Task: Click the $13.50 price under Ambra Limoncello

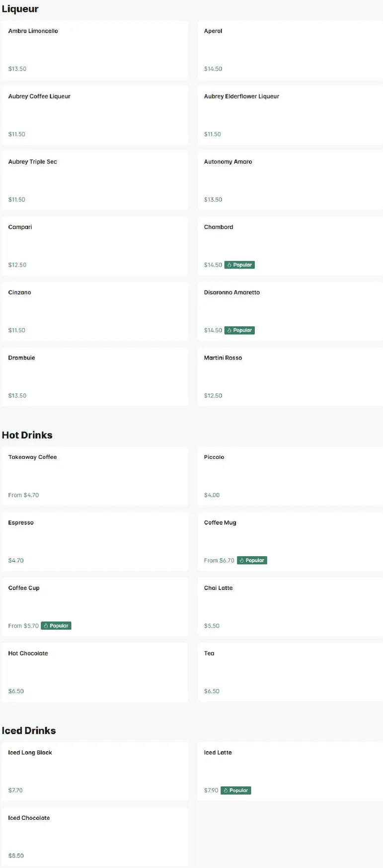Action: tap(17, 69)
